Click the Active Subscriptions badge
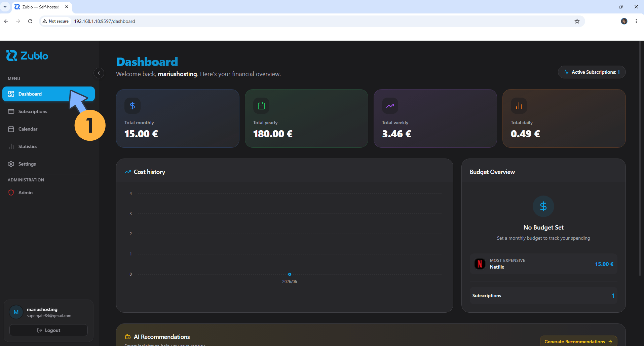The width and height of the screenshot is (644, 346). [x=592, y=72]
